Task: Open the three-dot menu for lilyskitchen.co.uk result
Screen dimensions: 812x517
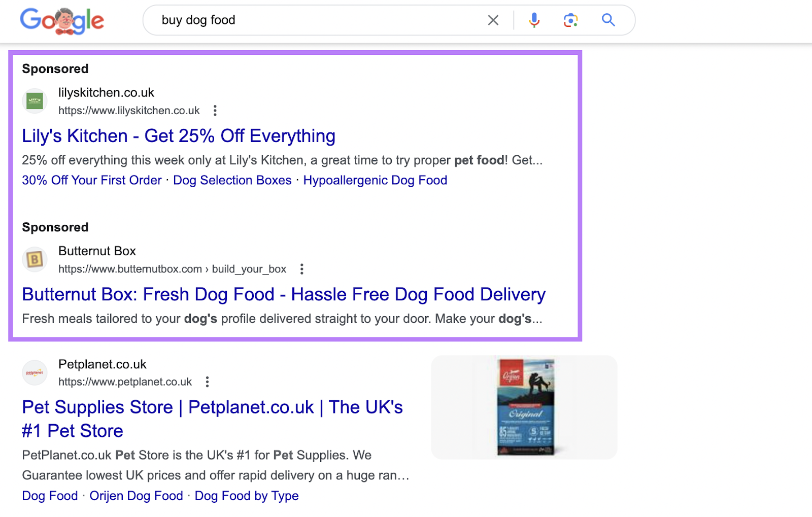Action: coord(215,111)
